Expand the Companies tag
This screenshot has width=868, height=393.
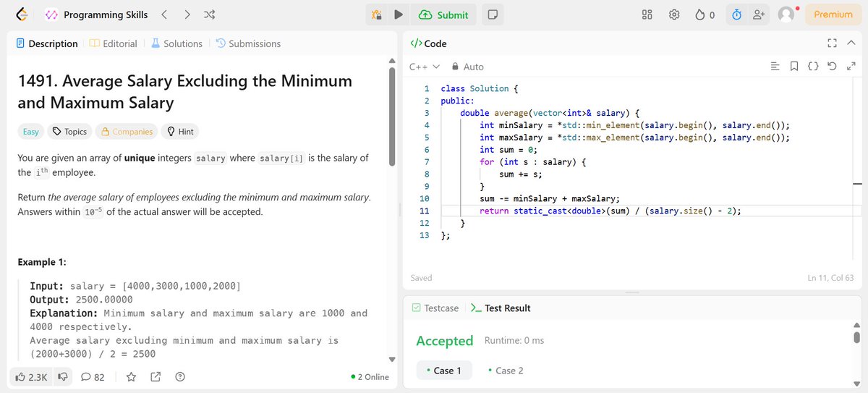pos(127,132)
